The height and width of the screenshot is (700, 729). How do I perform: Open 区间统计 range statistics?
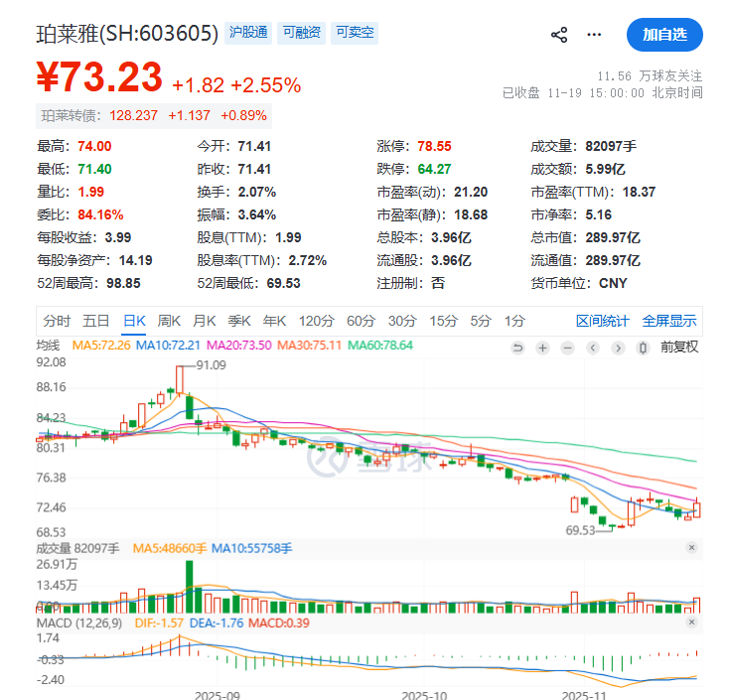[602, 321]
